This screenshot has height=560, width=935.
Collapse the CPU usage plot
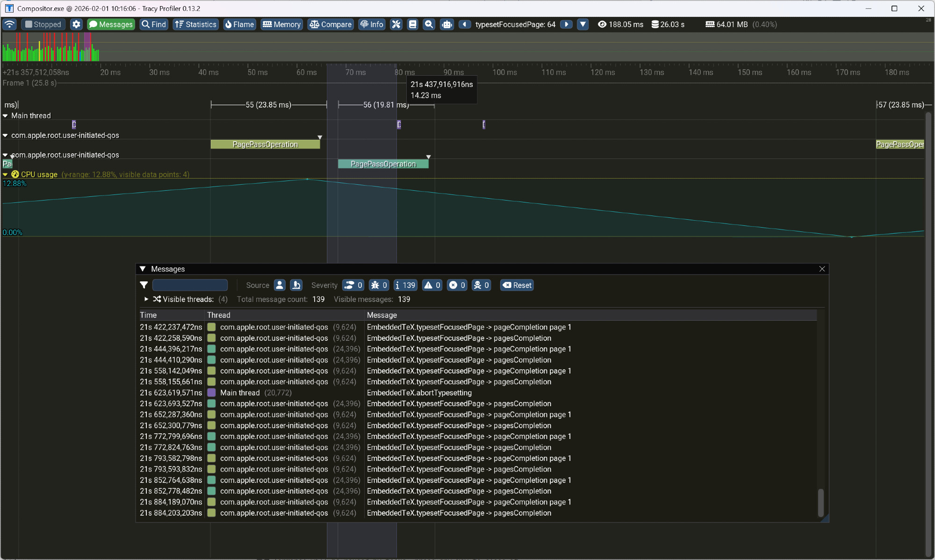click(x=5, y=174)
